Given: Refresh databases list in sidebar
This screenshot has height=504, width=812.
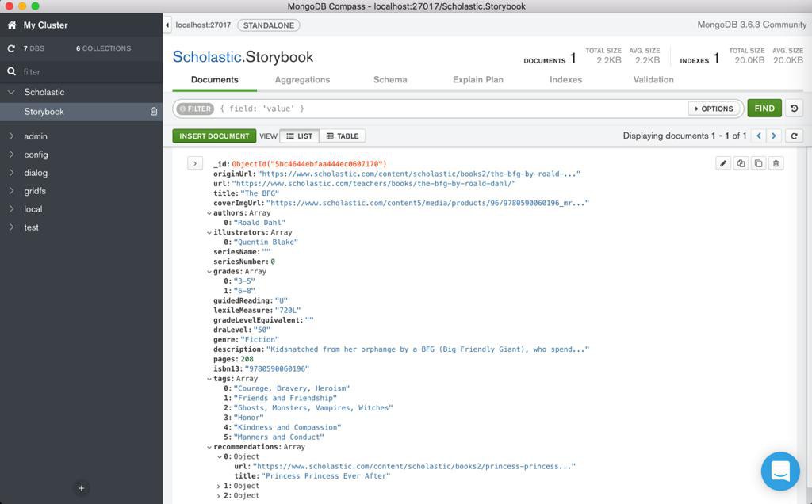Looking at the screenshot, I should (11, 48).
